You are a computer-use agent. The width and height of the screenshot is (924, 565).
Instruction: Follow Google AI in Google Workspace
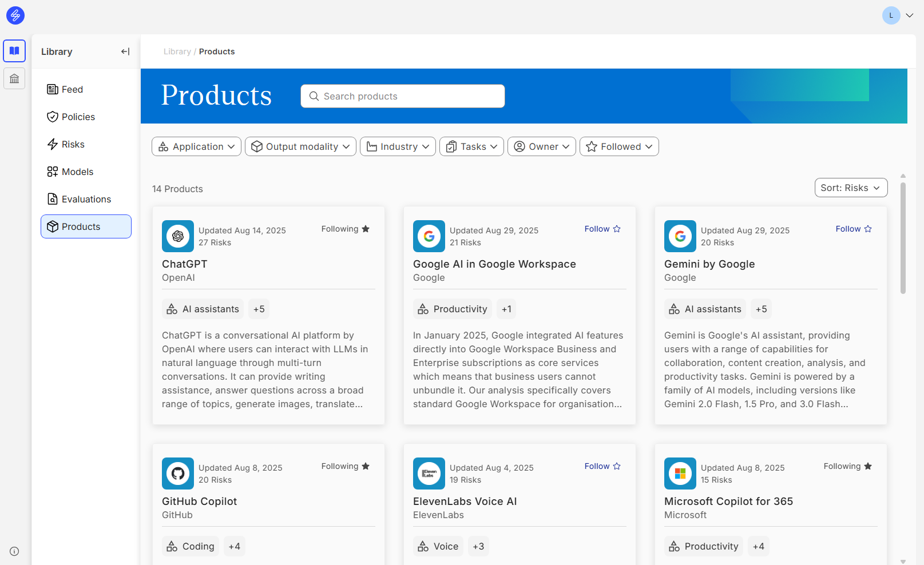pos(602,229)
